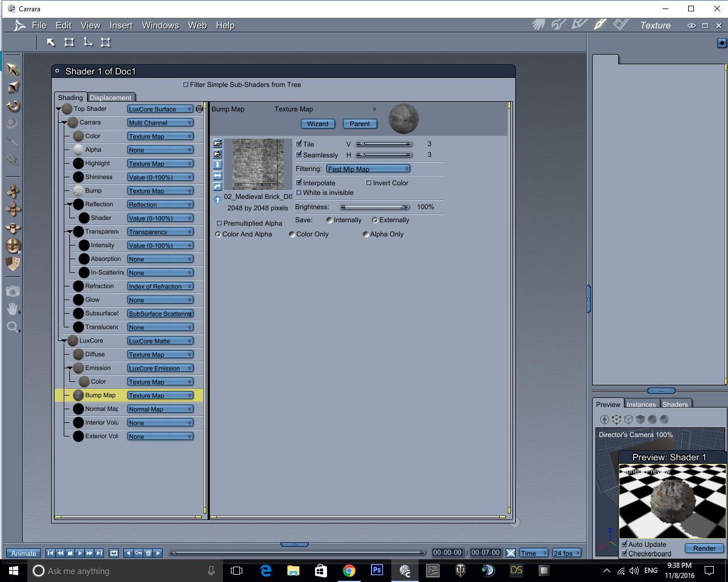Toggle the Tile checkbox
728x582 pixels.
coord(299,144)
